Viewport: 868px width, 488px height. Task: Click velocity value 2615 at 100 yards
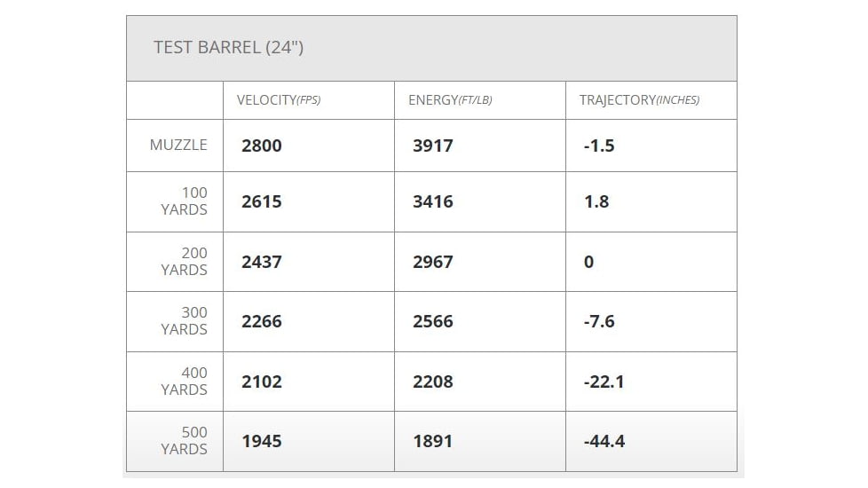pyautogui.click(x=262, y=201)
